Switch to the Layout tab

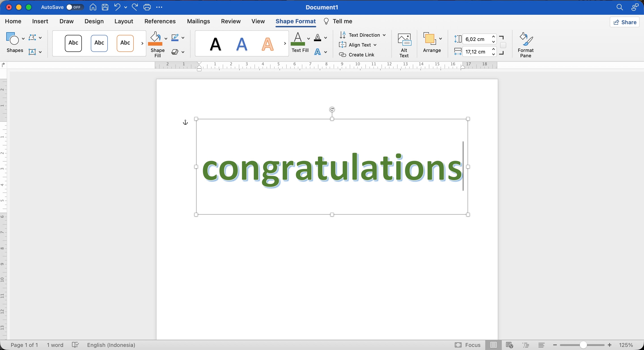point(124,21)
